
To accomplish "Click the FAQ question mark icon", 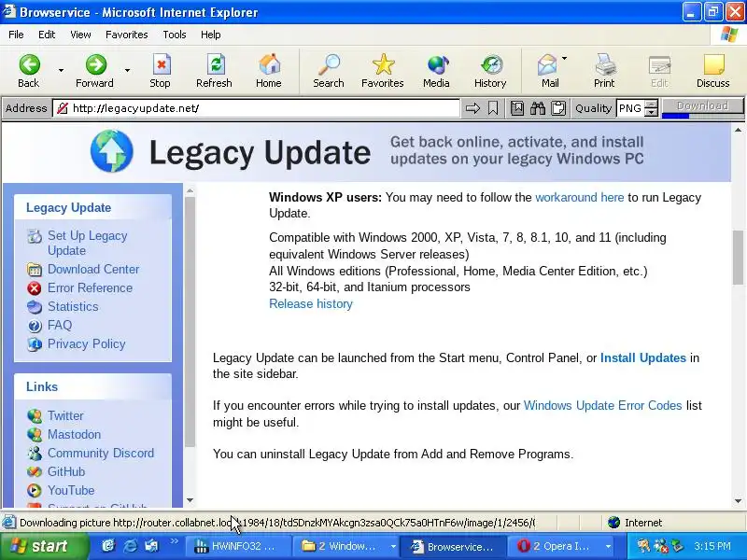I will point(35,326).
